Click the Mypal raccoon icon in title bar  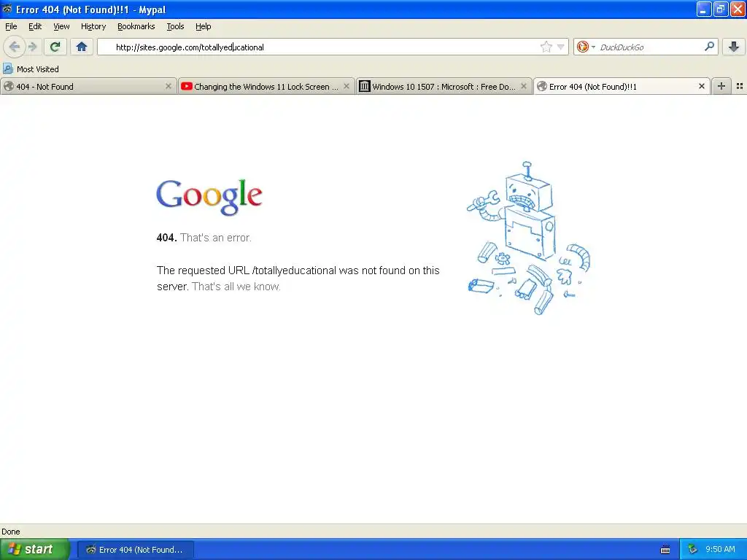pos(7,9)
